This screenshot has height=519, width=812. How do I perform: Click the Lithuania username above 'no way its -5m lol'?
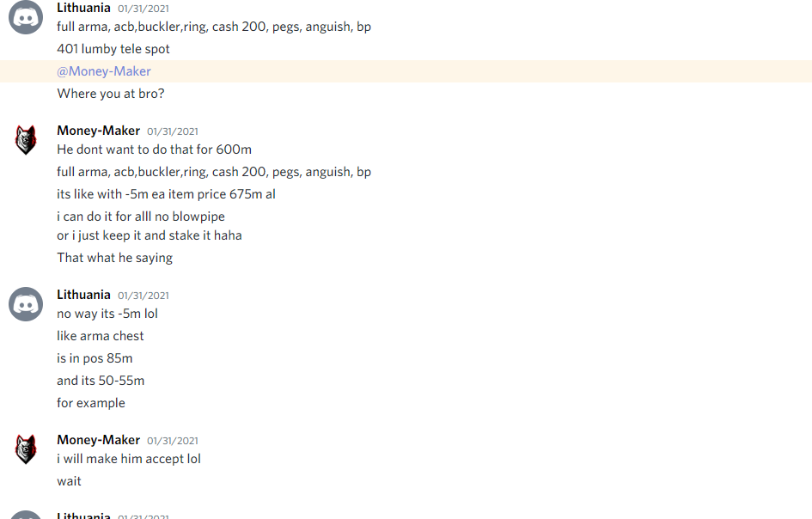[83, 295]
